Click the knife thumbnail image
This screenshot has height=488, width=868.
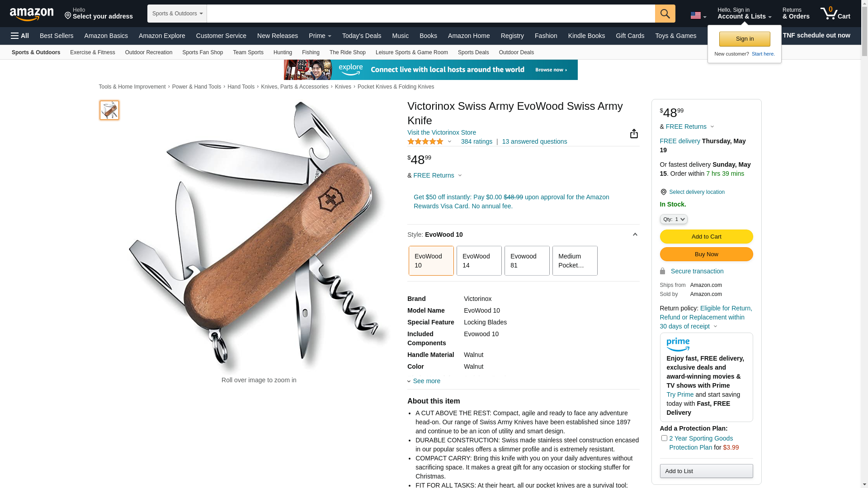click(109, 110)
